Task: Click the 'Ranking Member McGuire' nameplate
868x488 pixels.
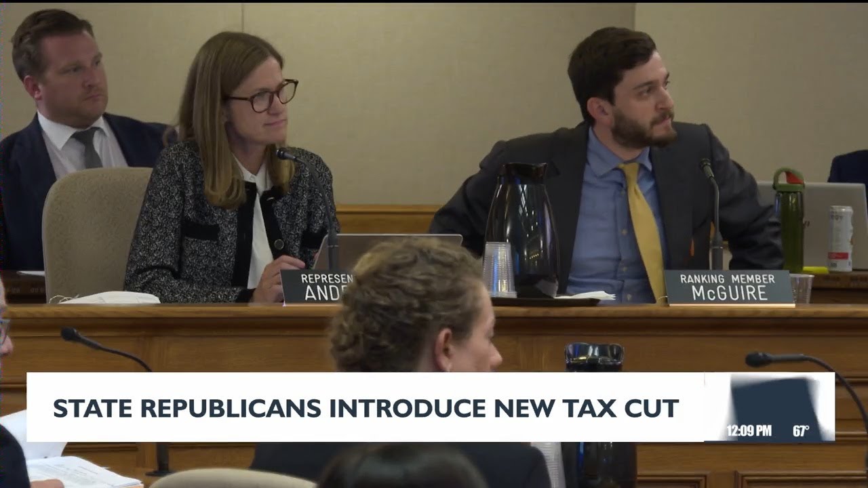Action: pos(729,287)
